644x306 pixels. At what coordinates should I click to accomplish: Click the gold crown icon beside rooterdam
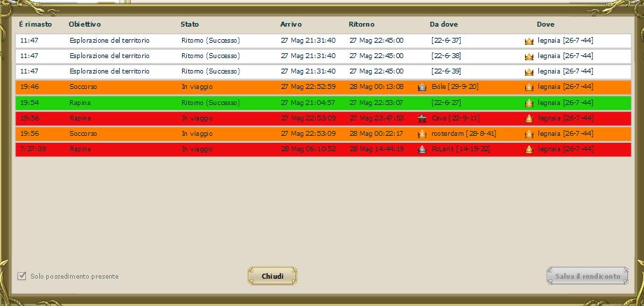click(x=422, y=134)
